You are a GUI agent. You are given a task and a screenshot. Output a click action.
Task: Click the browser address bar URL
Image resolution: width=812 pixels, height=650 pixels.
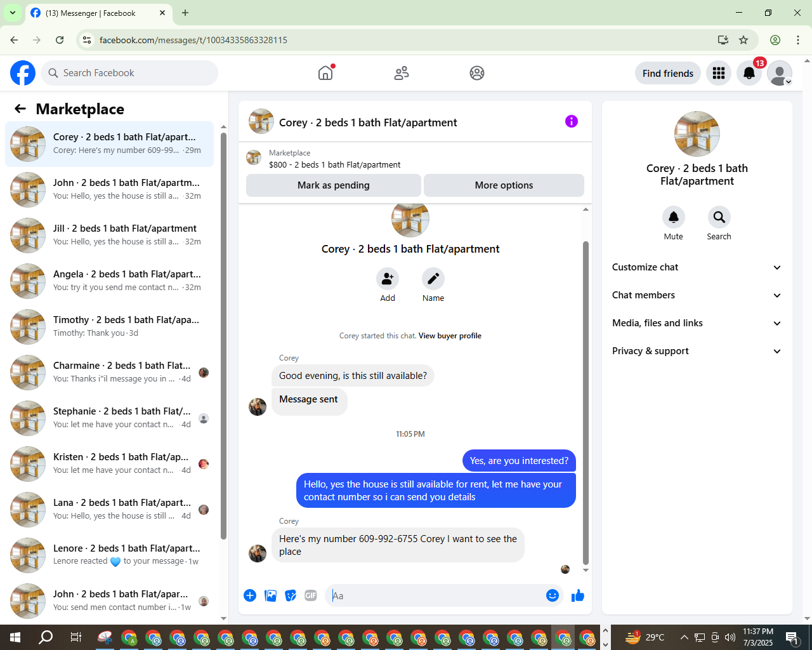click(193, 40)
